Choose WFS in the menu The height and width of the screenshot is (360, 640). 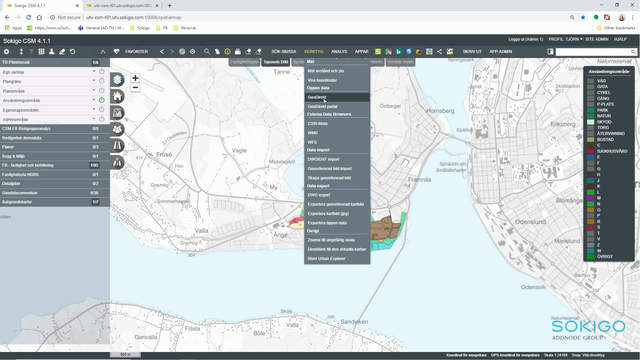(x=337, y=142)
